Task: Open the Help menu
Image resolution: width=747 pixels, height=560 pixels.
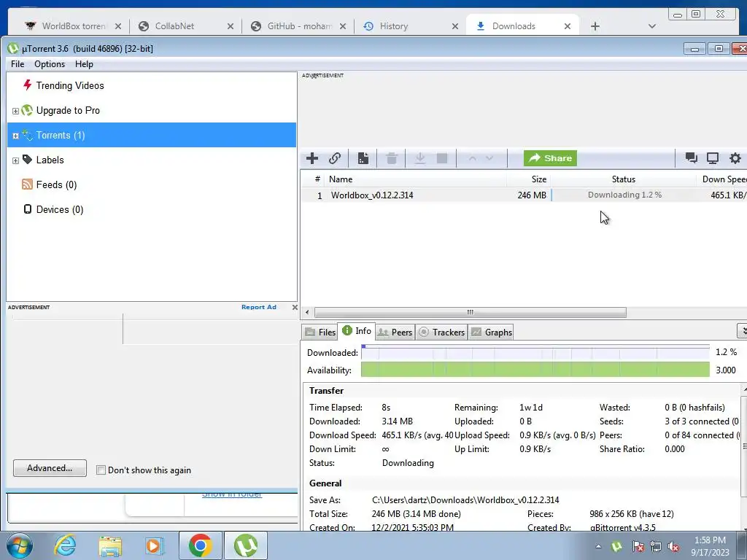Action: tap(84, 64)
